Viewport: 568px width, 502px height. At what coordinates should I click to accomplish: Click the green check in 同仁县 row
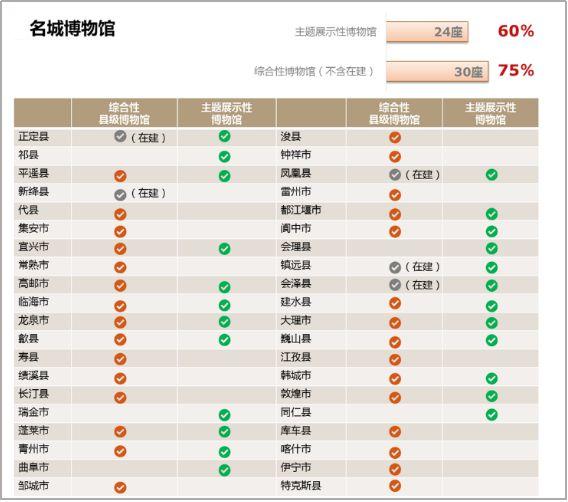point(492,414)
